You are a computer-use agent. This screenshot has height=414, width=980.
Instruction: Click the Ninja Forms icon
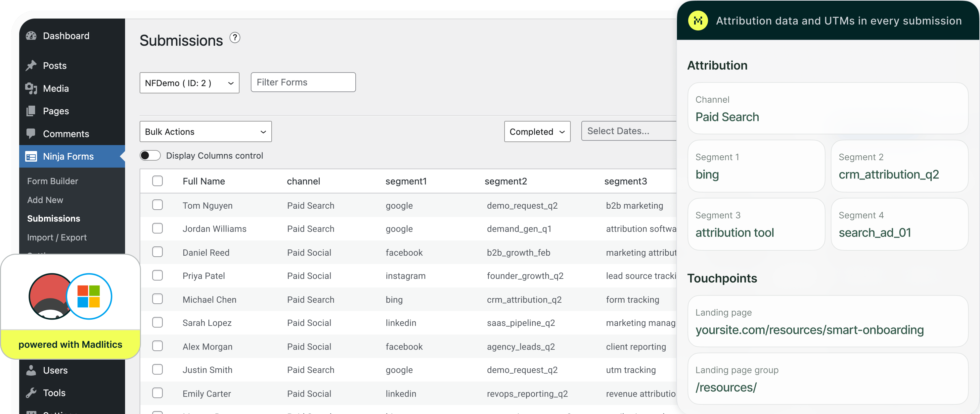pos(31,157)
